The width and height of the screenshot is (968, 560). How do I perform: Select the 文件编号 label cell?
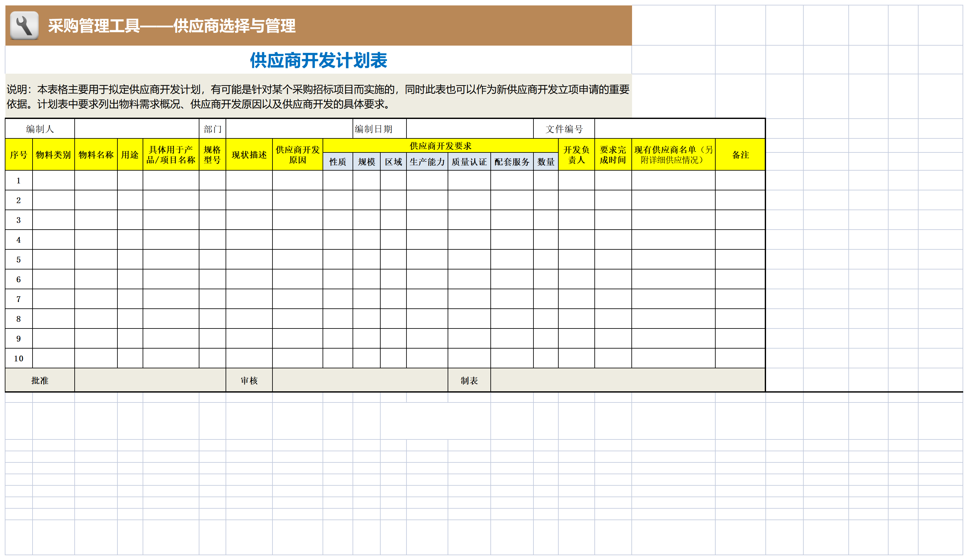[x=564, y=129]
